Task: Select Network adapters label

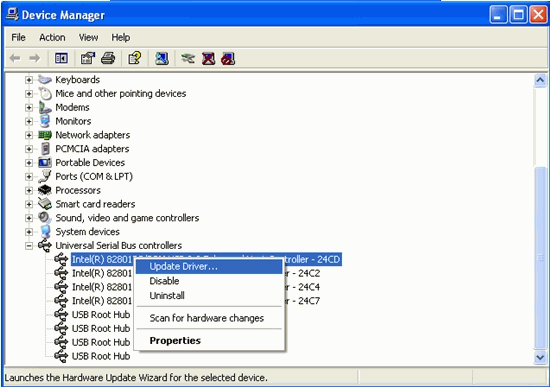Action: point(93,135)
